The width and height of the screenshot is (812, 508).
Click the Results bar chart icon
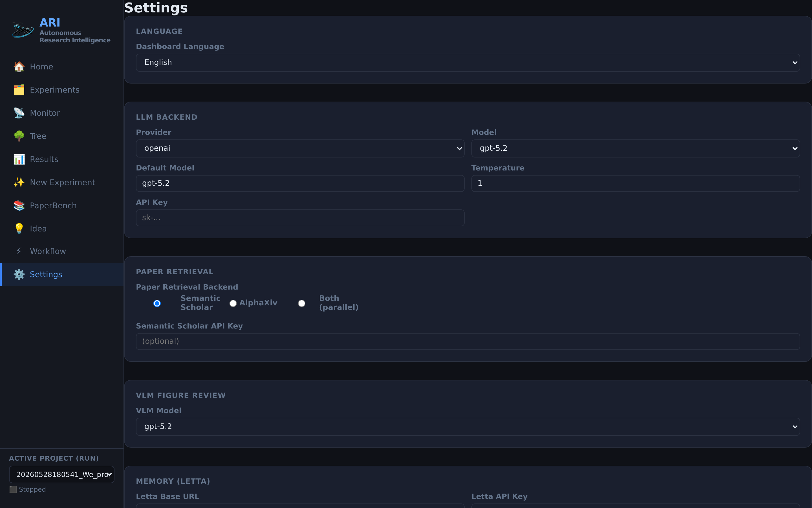coord(19,159)
